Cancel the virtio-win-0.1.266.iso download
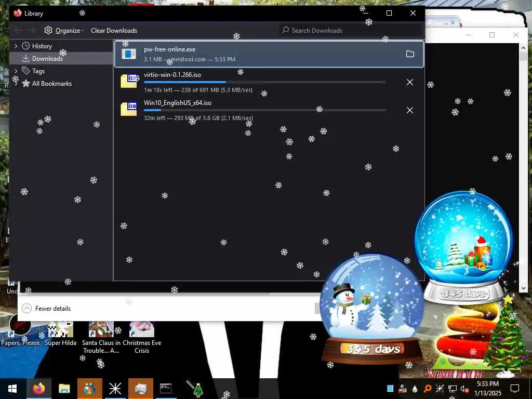532x399 pixels. 410,82
